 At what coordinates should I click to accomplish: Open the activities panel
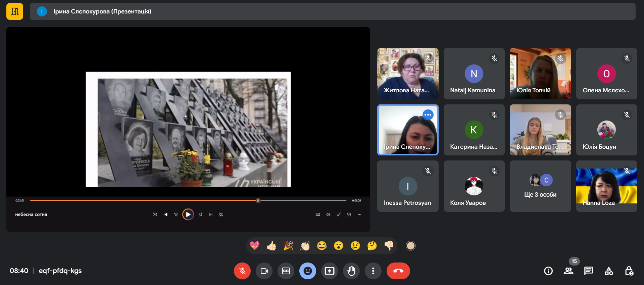(x=609, y=271)
